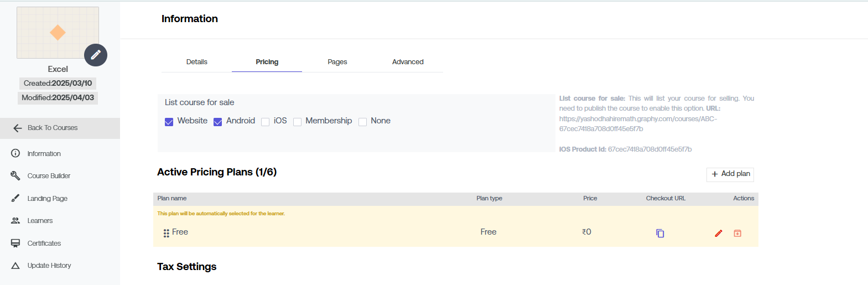The width and height of the screenshot is (868, 285).
Task: Click the Landing Page brush icon
Action: (15, 198)
